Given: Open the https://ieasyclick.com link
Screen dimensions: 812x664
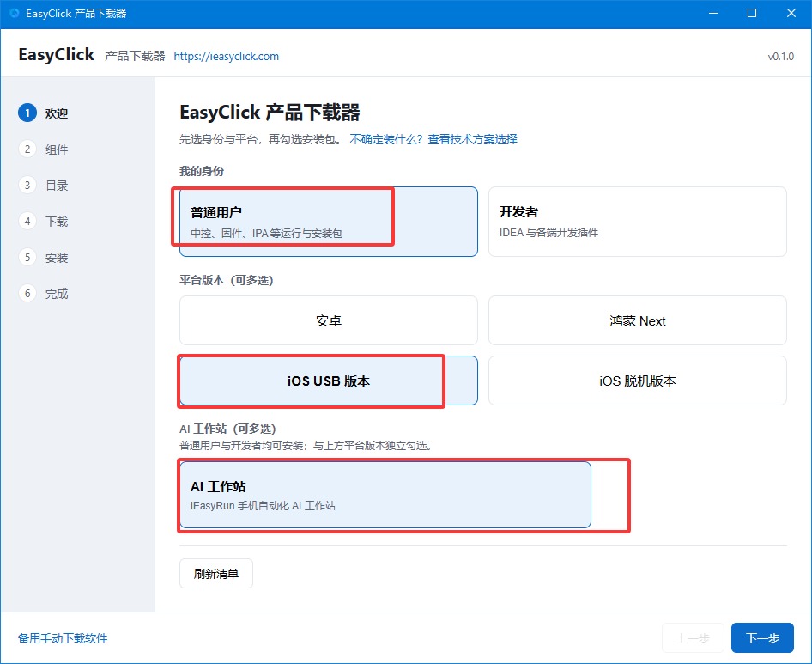Looking at the screenshot, I should 227,56.
